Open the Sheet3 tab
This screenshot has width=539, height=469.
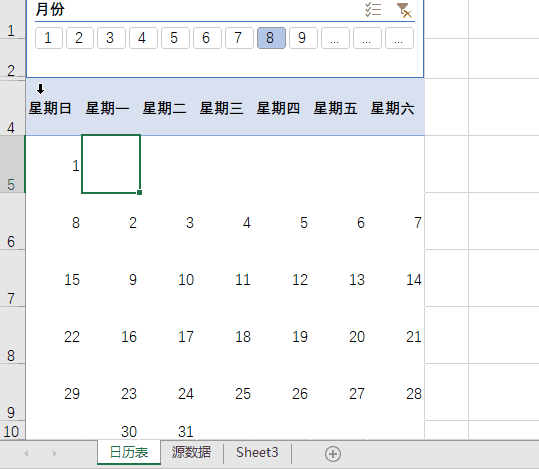pyautogui.click(x=257, y=452)
